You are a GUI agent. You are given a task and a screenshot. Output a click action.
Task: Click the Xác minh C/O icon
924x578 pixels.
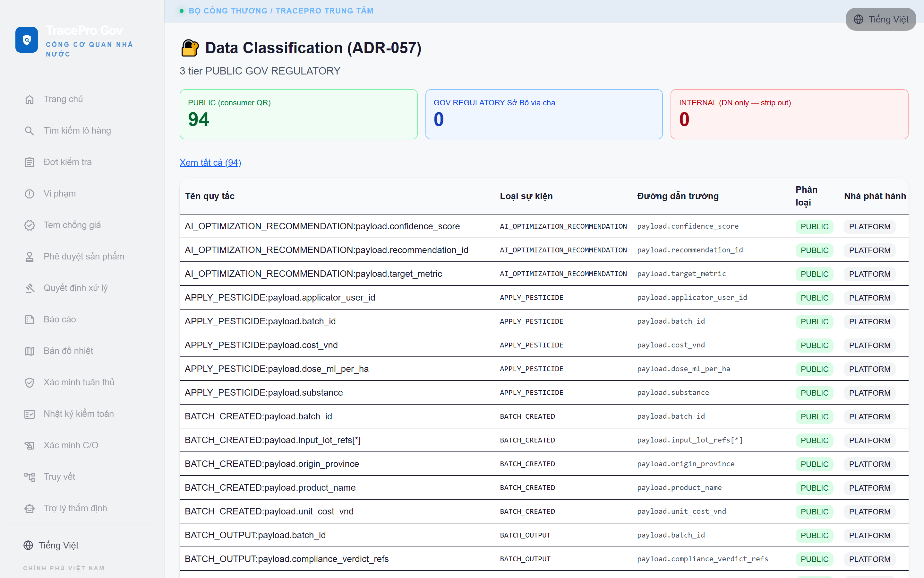point(30,445)
